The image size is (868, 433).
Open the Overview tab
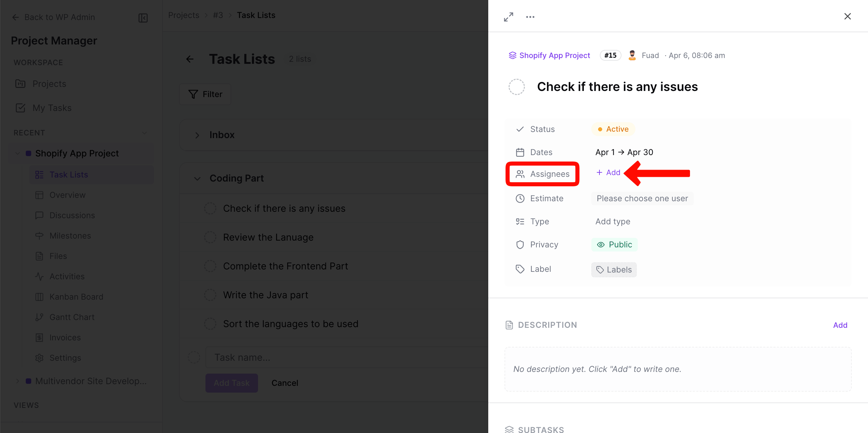point(67,195)
